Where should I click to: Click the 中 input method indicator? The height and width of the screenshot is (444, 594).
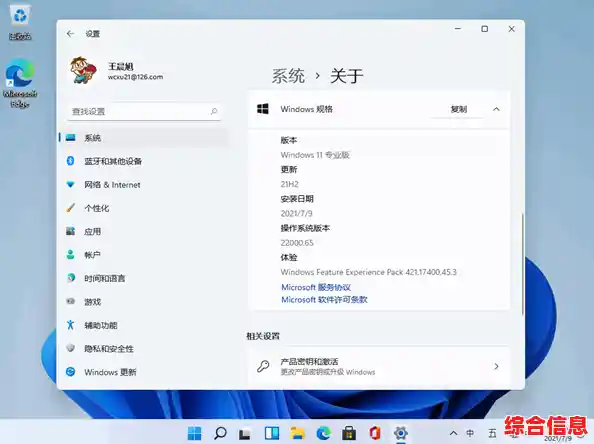[x=470, y=433]
